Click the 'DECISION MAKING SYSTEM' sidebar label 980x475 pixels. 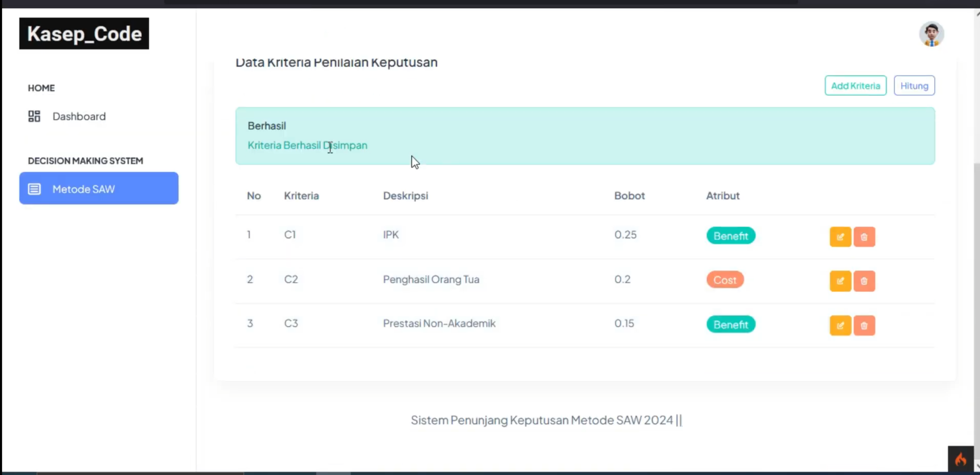85,161
